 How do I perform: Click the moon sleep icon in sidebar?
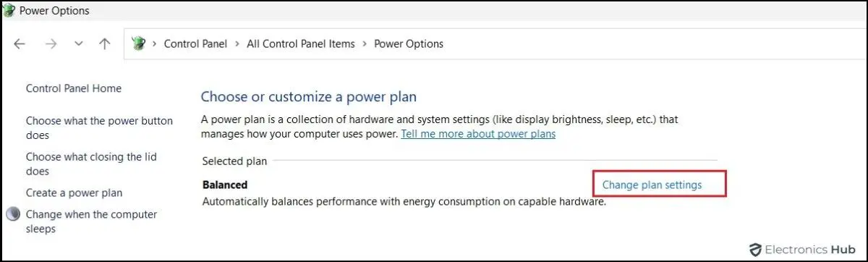(x=13, y=215)
